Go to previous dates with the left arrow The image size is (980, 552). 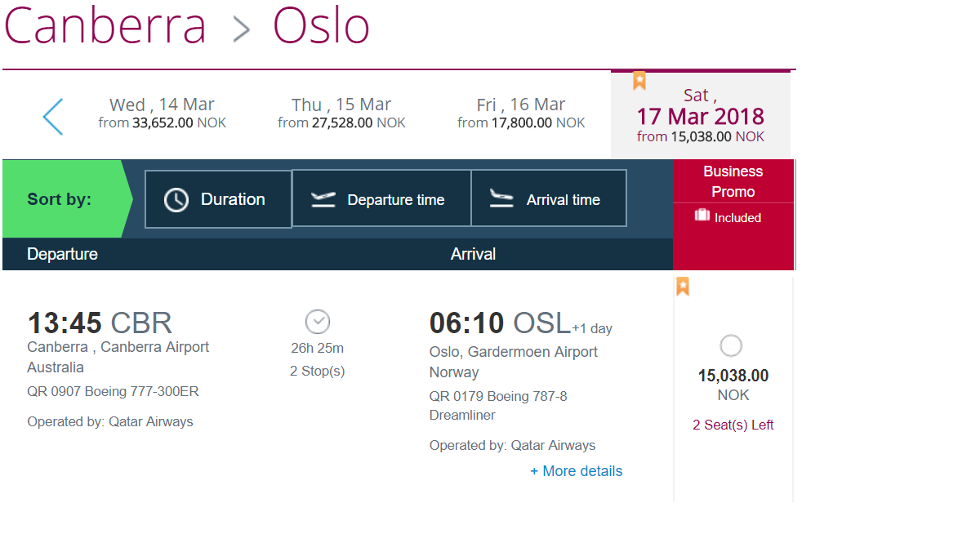53,116
